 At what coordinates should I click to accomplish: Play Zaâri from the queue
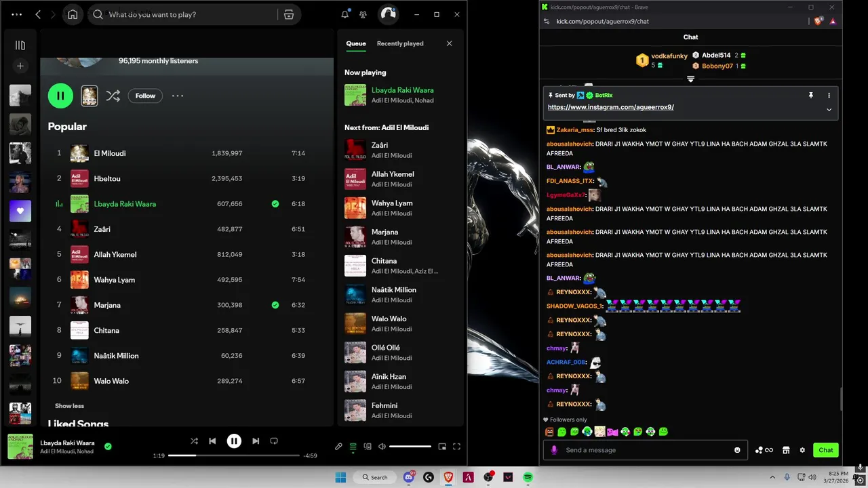400,150
